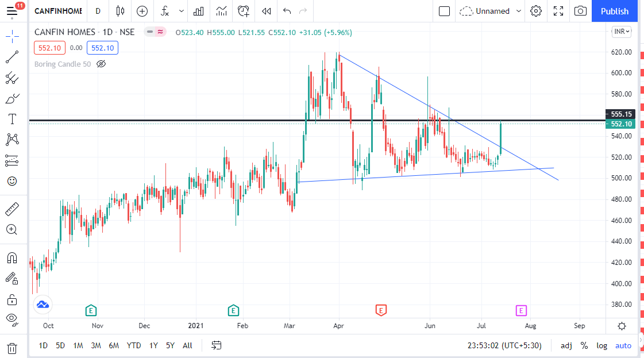Open the candlestick chart style icon

coord(119,11)
